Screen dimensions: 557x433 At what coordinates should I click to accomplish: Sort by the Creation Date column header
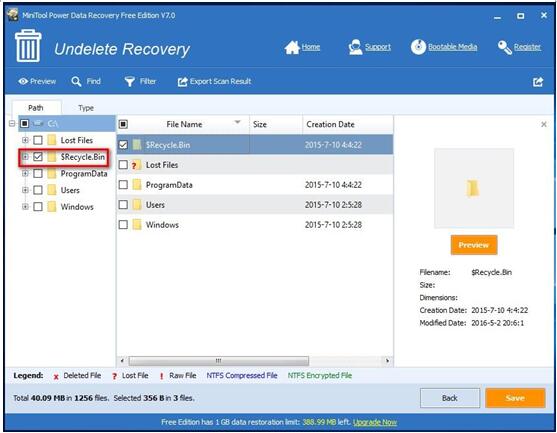tap(348, 124)
